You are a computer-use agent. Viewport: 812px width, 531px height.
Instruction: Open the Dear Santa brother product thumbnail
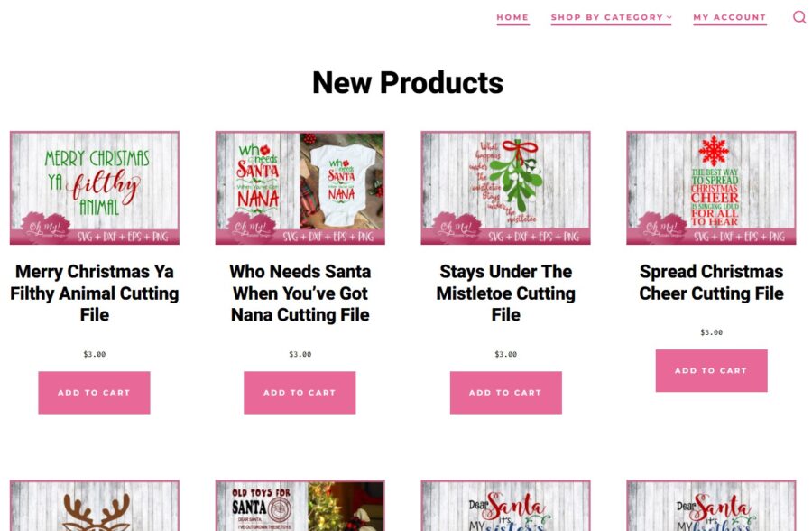[x=711, y=505]
